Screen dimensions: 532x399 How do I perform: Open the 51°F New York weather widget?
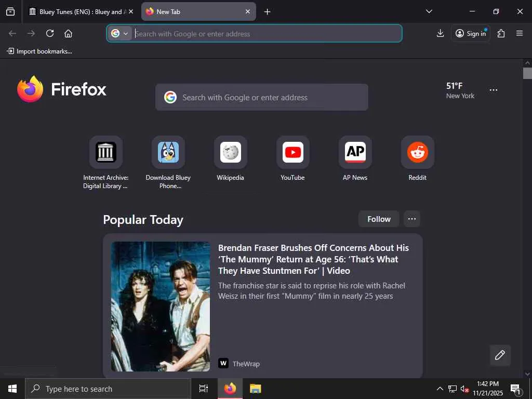[x=460, y=90]
